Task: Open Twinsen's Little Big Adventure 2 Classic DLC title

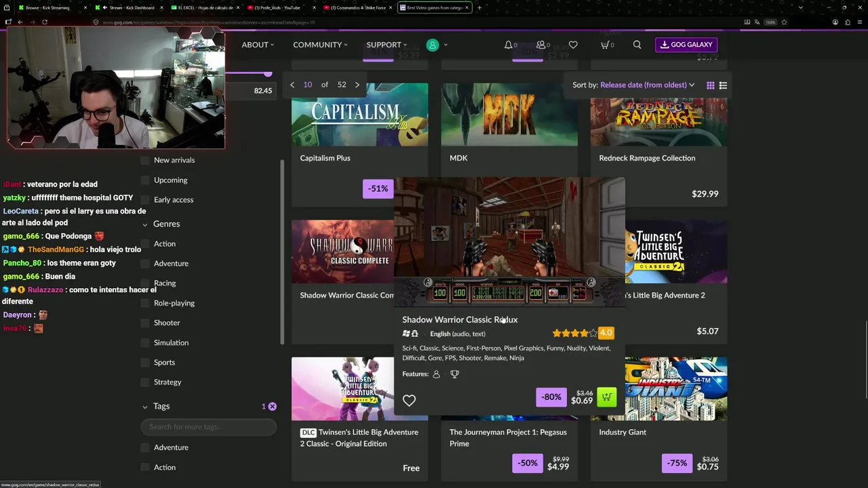Action: point(359,438)
